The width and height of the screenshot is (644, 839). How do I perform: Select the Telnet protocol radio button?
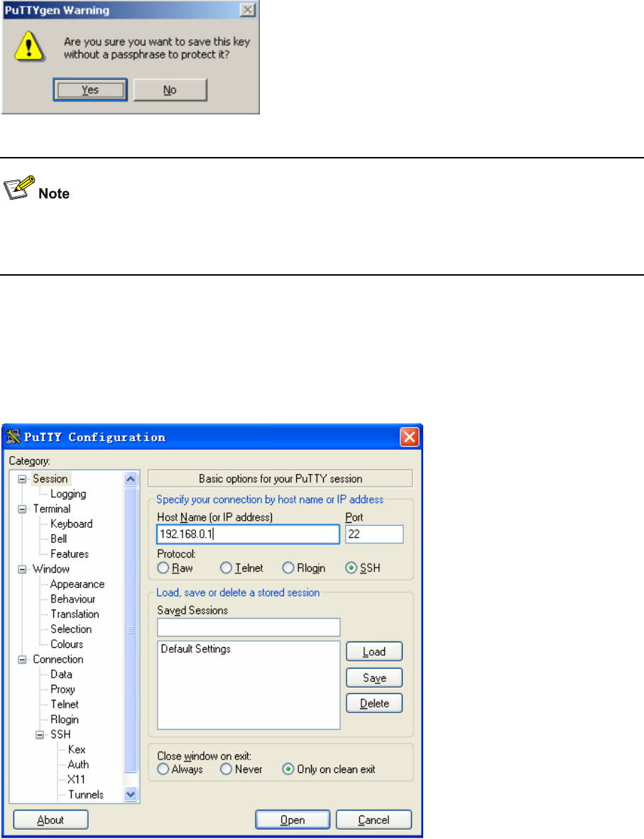[x=242, y=568]
